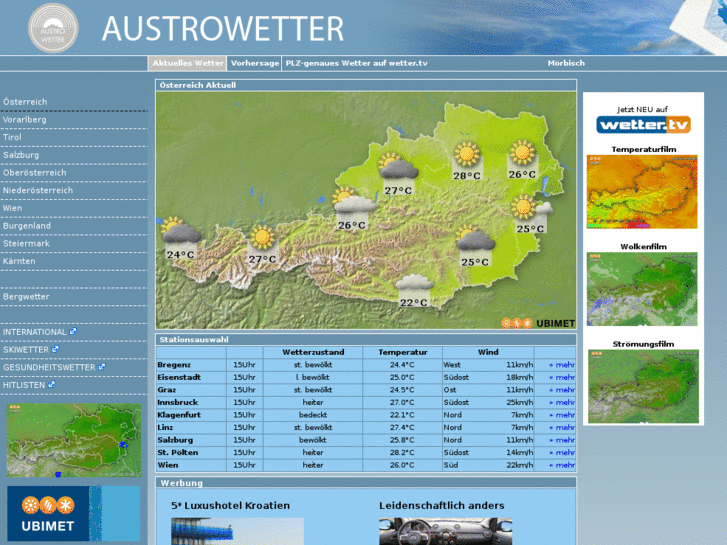Click the St. Pölten station name
Viewport: 727px width, 545px height.
click(x=178, y=452)
